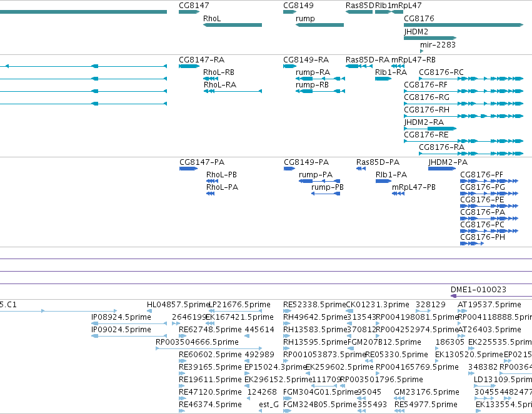Select the CG8176-PG CDS label

point(483,187)
